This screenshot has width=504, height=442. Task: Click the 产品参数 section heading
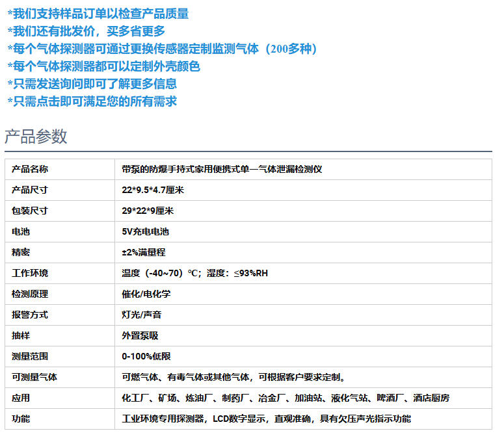[x=36, y=136]
